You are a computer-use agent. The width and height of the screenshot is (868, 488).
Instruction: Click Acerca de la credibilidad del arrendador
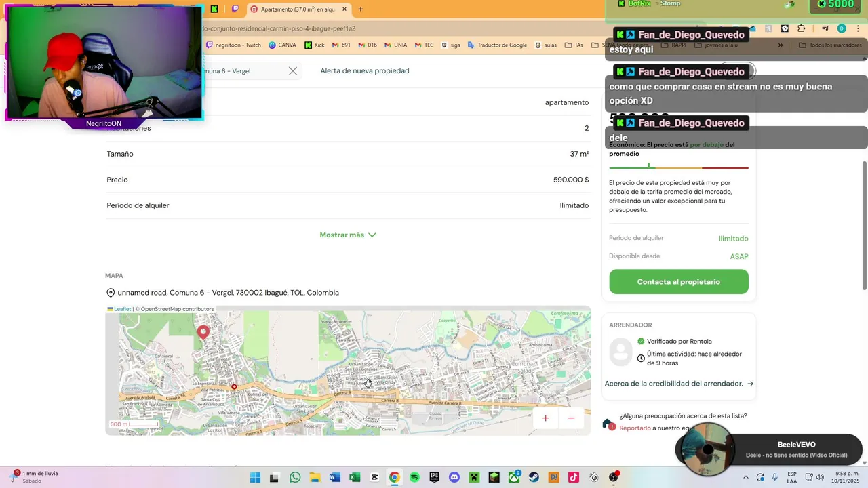tap(673, 384)
